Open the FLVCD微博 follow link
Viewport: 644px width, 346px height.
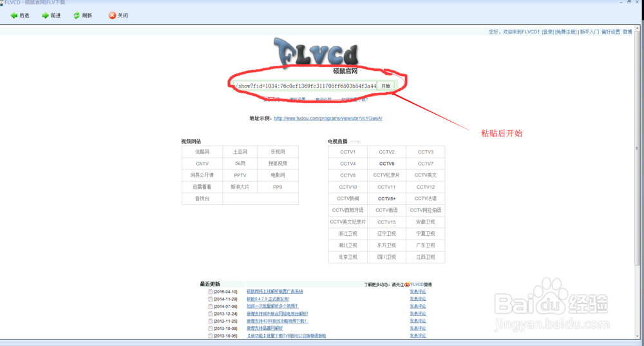pyautogui.click(x=421, y=284)
